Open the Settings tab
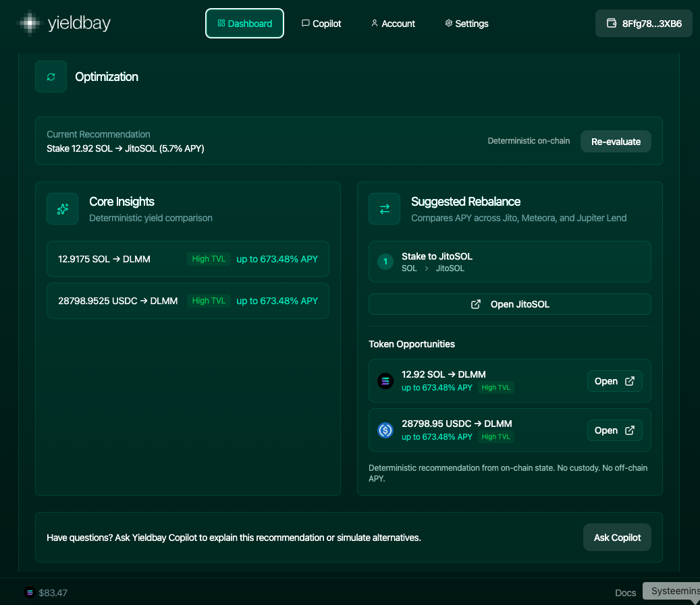This screenshot has width=700, height=605. 466,24
